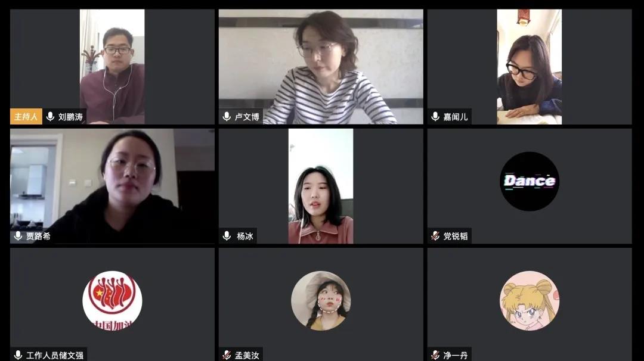Select the Sailor Moon cartoon avatar
Image resolution: width=644 pixels, height=361 pixels.
[530, 301]
